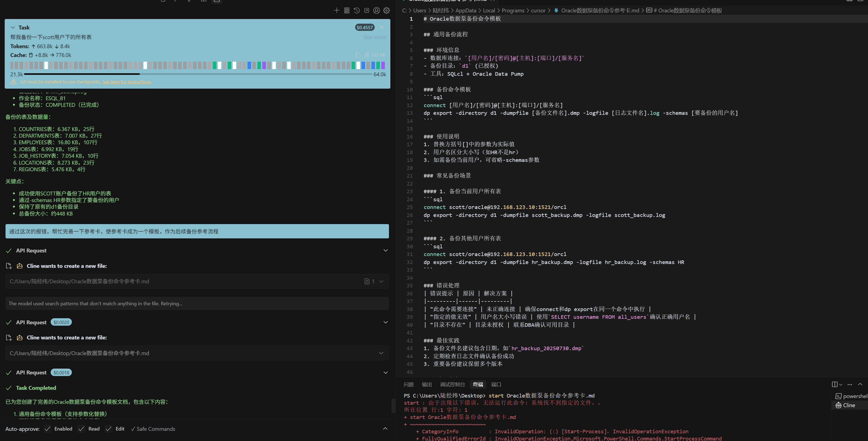Split the terminal using the split icon
This screenshot has width=868, height=441.
pyautogui.click(x=834, y=384)
